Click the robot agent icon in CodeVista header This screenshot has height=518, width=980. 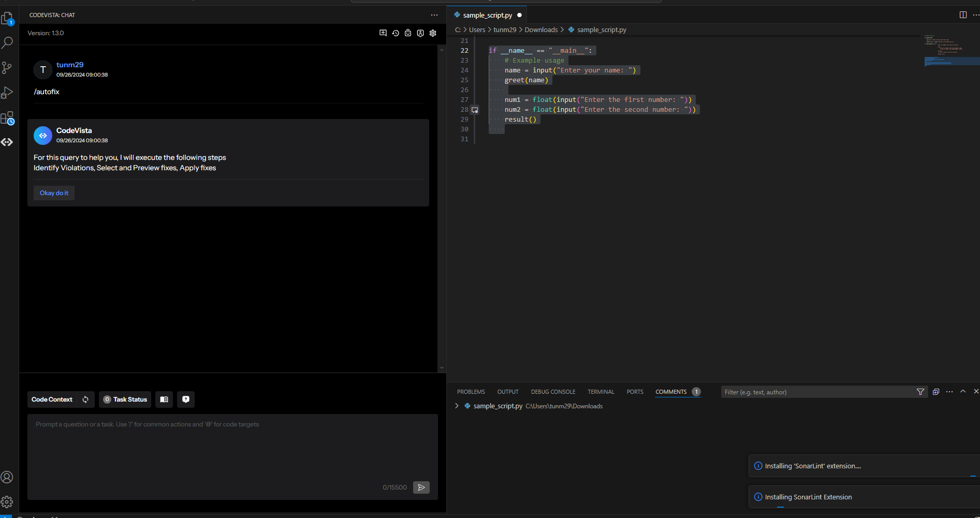coord(408,33)
